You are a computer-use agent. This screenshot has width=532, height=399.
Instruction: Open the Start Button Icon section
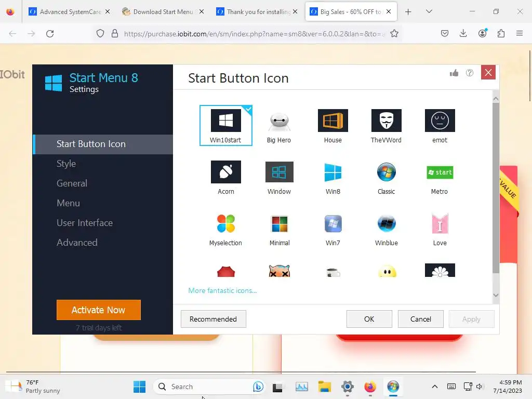[x=103, y=144]
